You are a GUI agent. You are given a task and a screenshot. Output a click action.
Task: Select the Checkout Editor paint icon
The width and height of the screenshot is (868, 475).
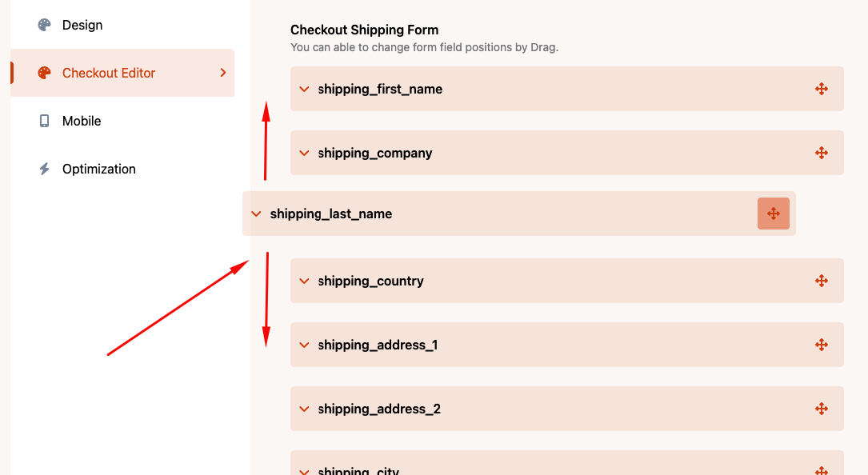pos(42,73)
